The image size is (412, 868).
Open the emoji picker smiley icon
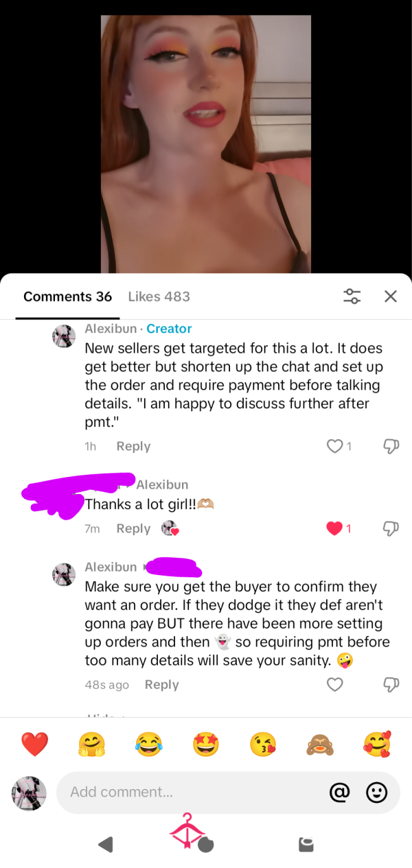pos(376,793)
